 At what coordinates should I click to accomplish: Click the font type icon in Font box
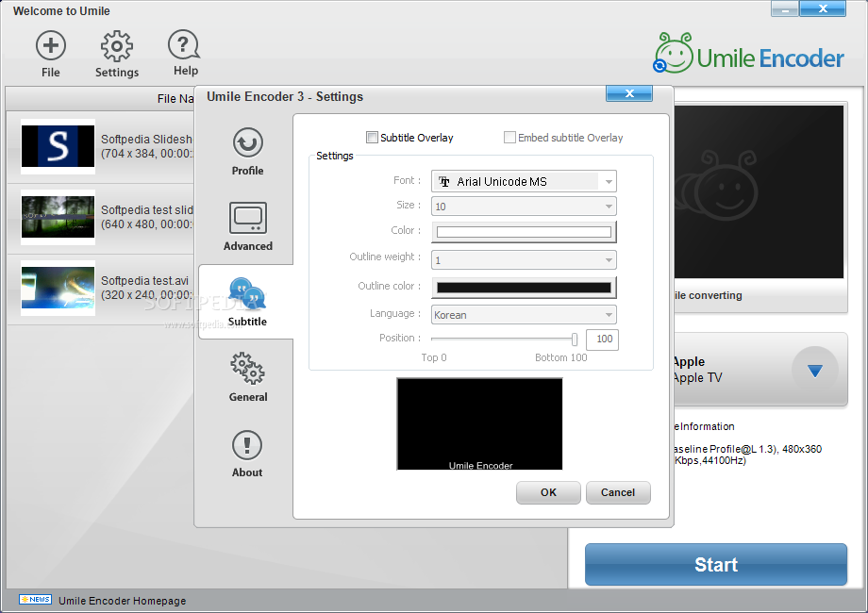pyautogui.click(x=444, y=181)
